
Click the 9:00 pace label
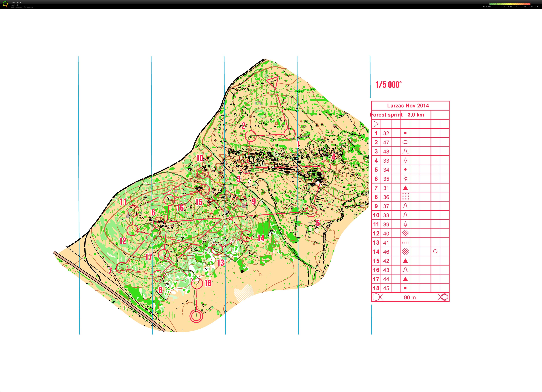click(x=510, y=6)
